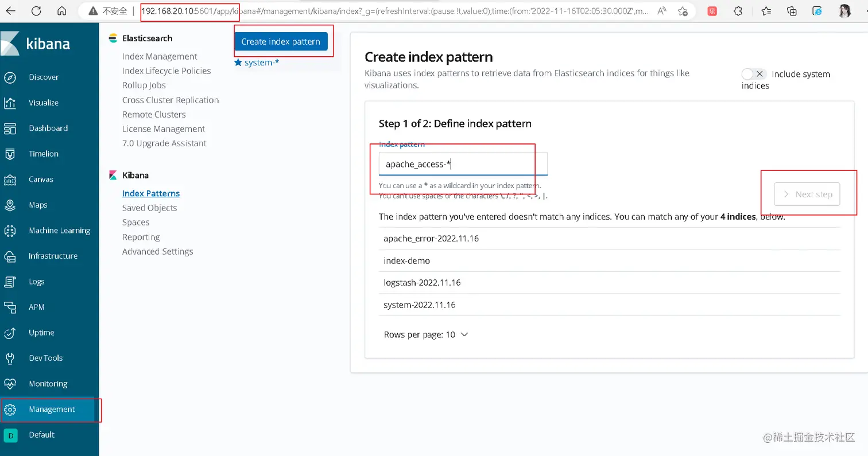Open the Dev Tools wrench icon
Viewport: 868px width, 456px height.
pyautogui.click(x=10, y=358)
